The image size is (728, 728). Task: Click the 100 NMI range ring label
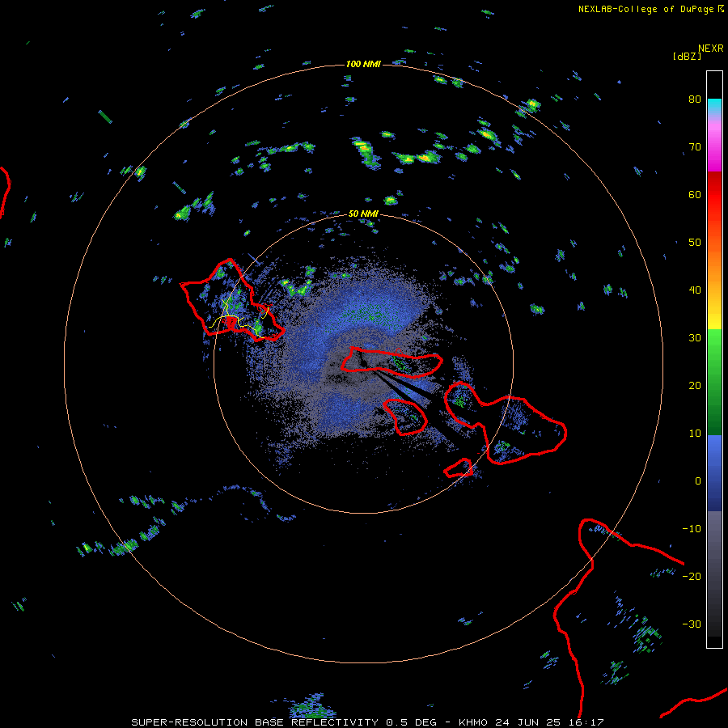[363, 64]
